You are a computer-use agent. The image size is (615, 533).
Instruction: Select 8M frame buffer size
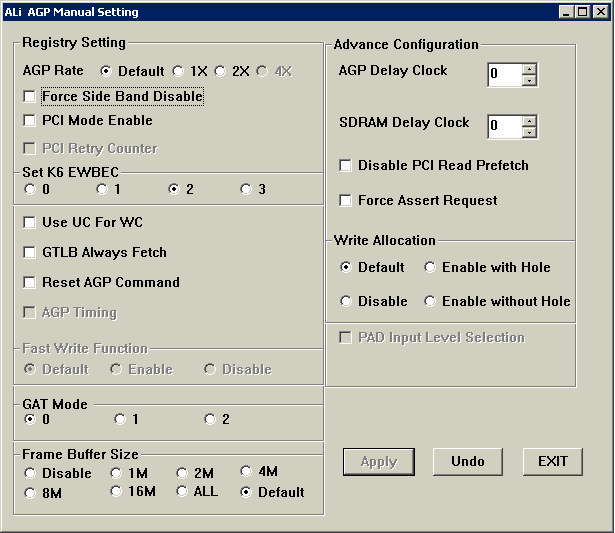coord(30,493)
